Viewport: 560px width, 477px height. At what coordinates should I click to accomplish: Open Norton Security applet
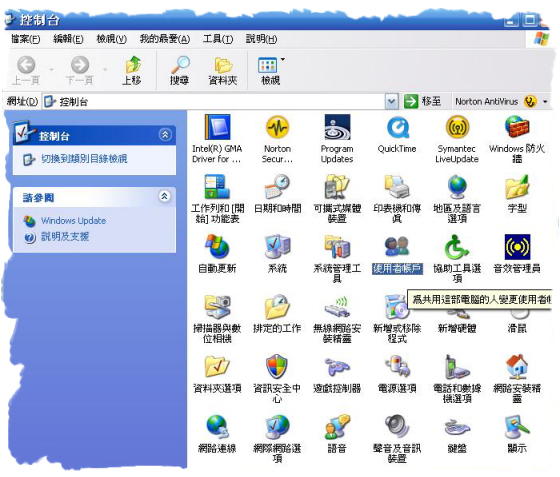coord(277,127)
